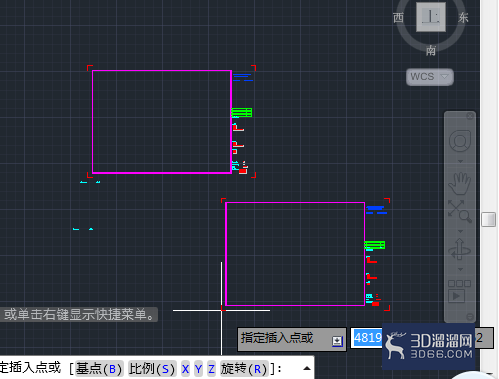Rotate view to west using 西 label
Image resolution: width=499 pixels, height=379 pixels.
(398, 18)
